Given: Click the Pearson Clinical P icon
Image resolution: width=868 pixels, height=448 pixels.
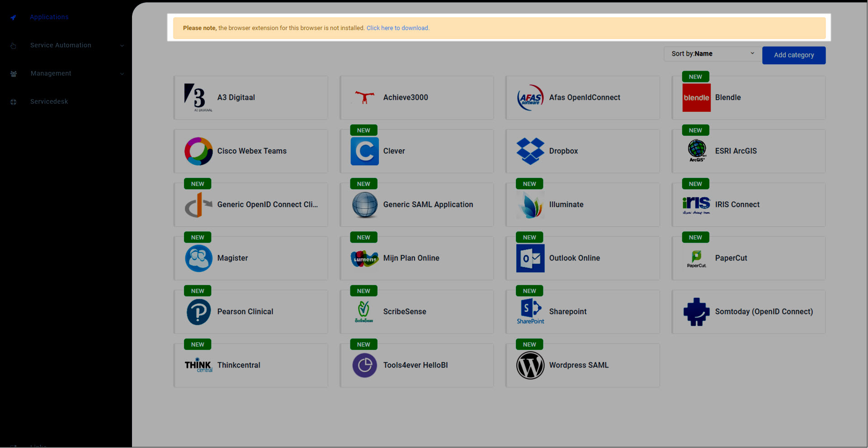Looking at the screenshot, I should [x=198, y=312].
